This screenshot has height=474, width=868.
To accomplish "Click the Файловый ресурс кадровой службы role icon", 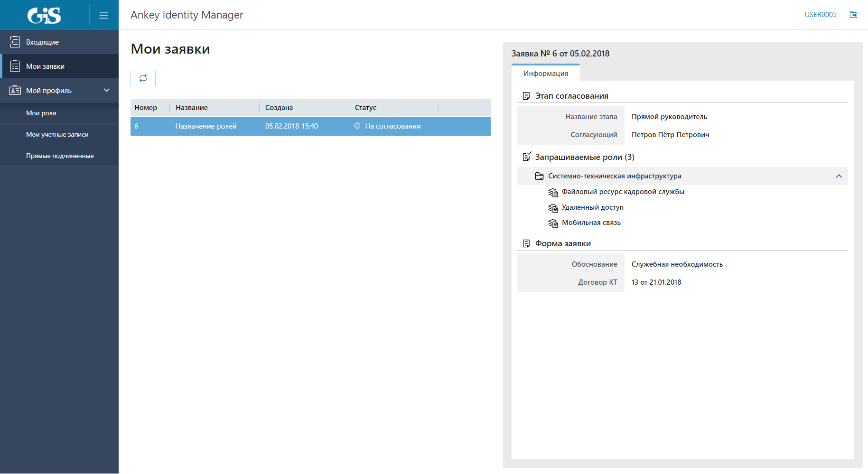I will [x=553, y=192].
